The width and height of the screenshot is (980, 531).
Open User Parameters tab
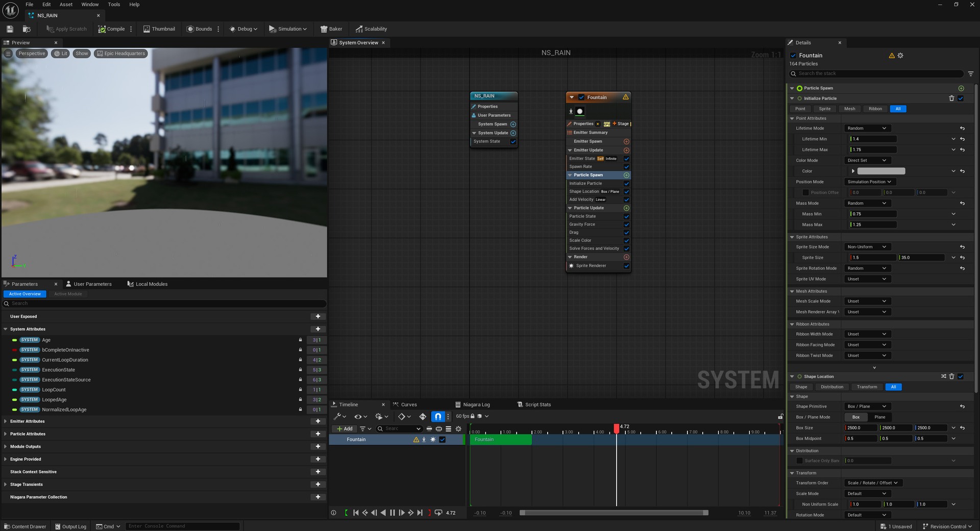(x=88, y=284)
